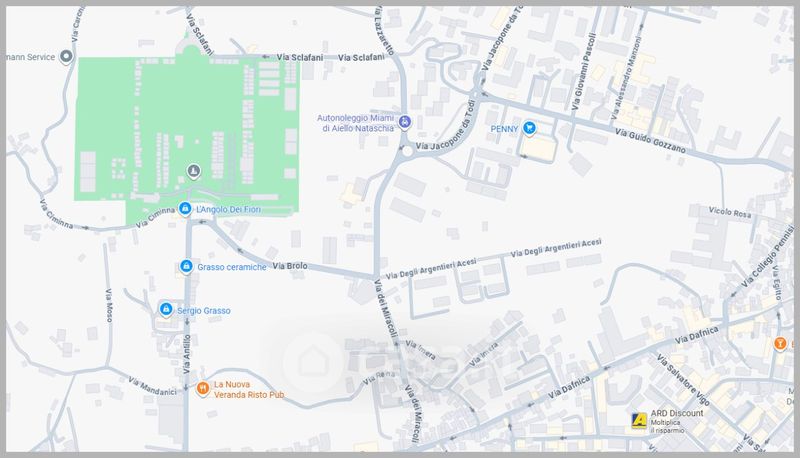Open the L'Angolo Dei Fiori shop marker
The image size is (800, 458).
(x=185, y=209)
